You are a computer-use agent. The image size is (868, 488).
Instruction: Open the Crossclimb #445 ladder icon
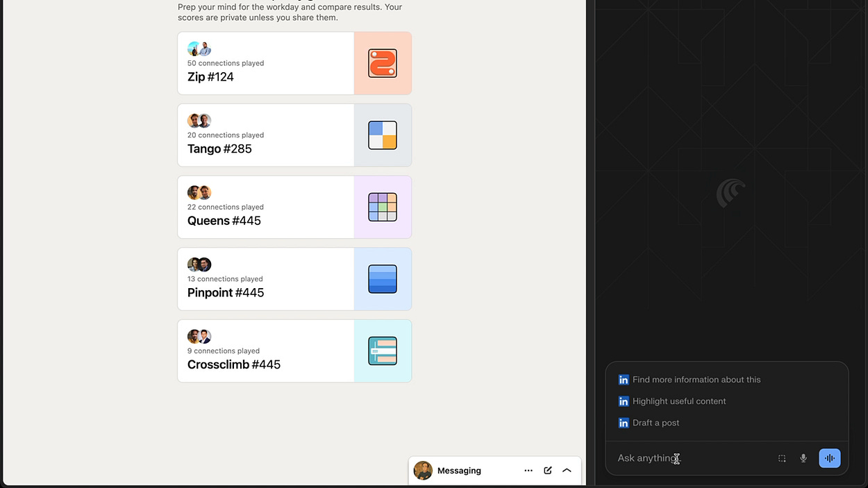pyautogui.click(x=383, y=351)
